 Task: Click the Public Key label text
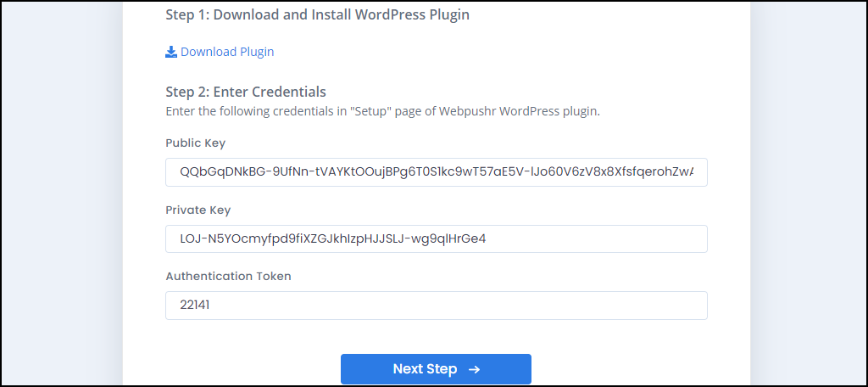pyautogui.click(x=196, y=143)
